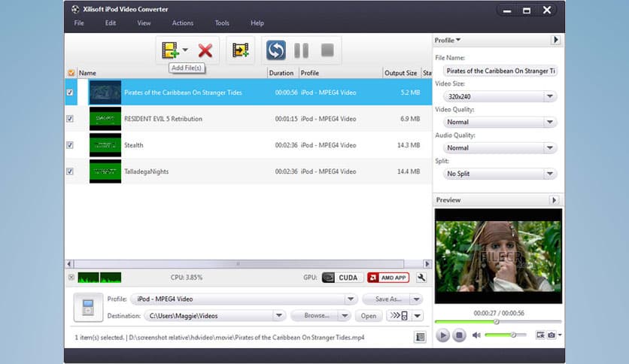Open the Add File(s) dropdown arrow
The height and width of the screenshot is (364, 629).
click(185, 50)
